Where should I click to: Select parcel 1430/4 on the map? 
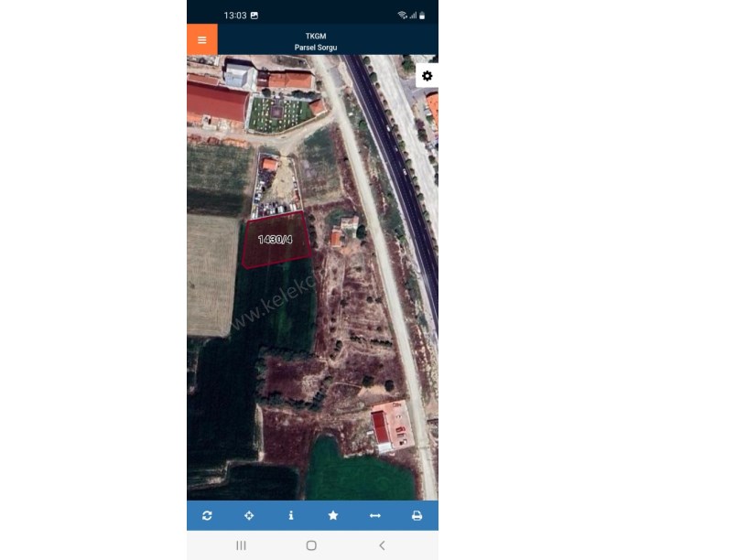coord(276,239)
